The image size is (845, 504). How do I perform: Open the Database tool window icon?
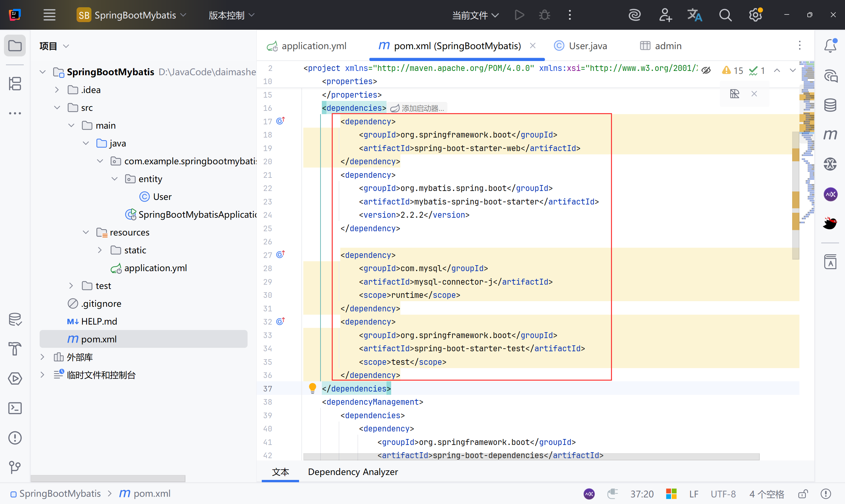pos(830,105)
